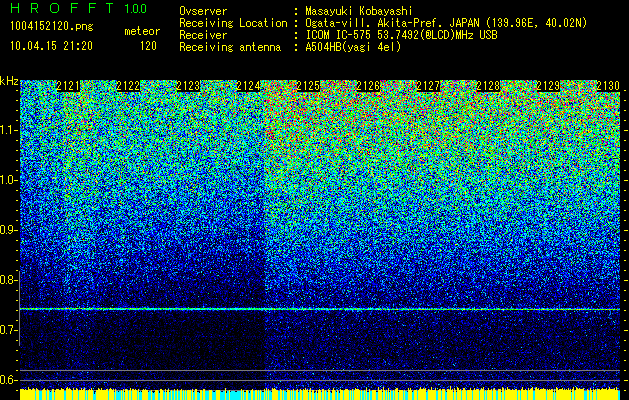Click time marker 2126
Screen dimensions: 629x400
(368, 86)
